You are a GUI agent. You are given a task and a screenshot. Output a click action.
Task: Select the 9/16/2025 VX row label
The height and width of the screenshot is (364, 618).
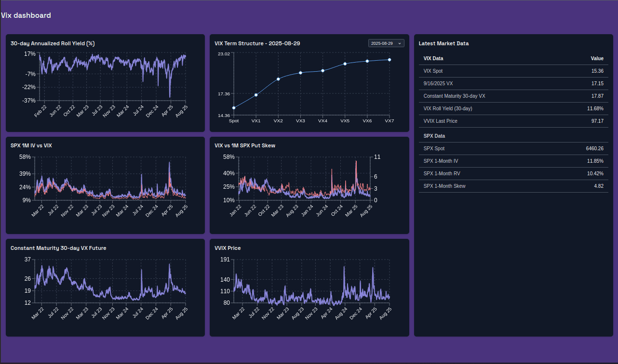pyautogui.click(x=438, y=83)
